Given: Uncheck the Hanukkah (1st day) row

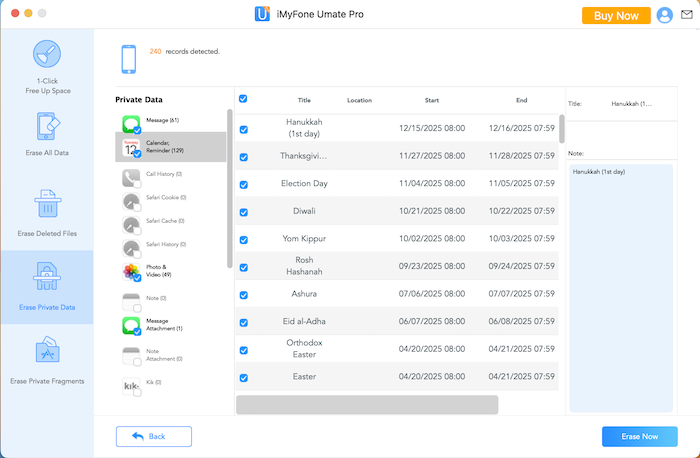Looking at the screenshot, I should (x=243, y=129).
